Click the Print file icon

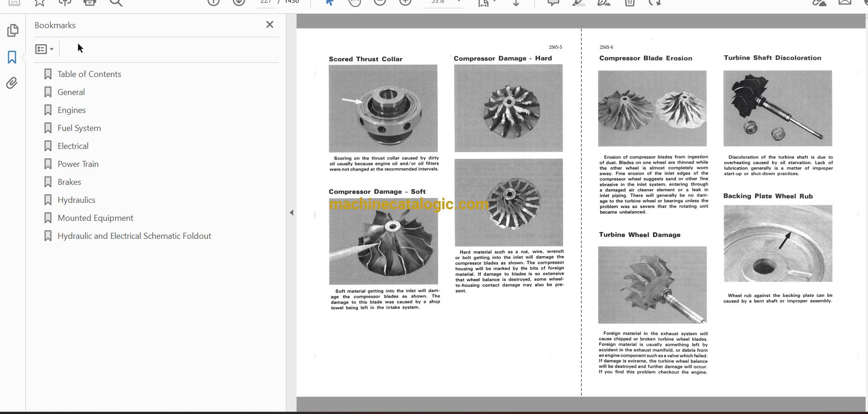point(90,3)
